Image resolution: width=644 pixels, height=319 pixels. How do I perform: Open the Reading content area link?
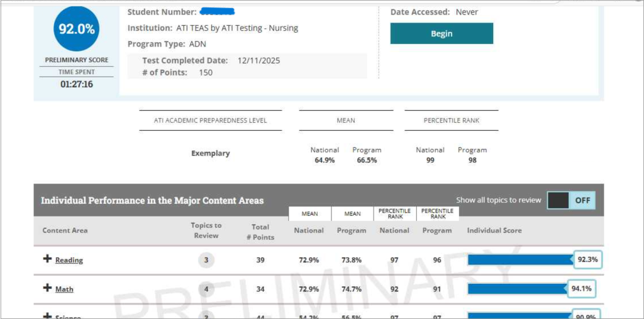(x=69, y=260)
